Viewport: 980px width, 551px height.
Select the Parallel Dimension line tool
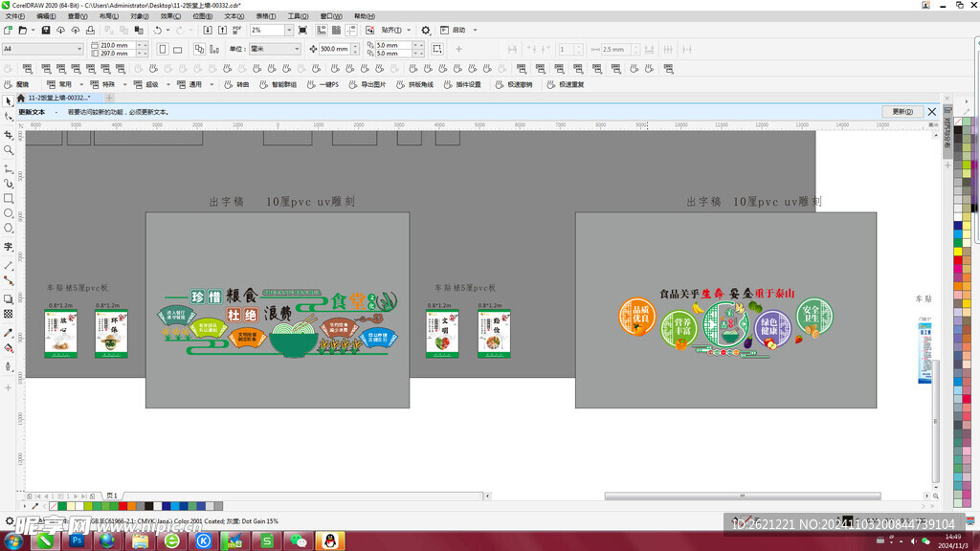8,266
